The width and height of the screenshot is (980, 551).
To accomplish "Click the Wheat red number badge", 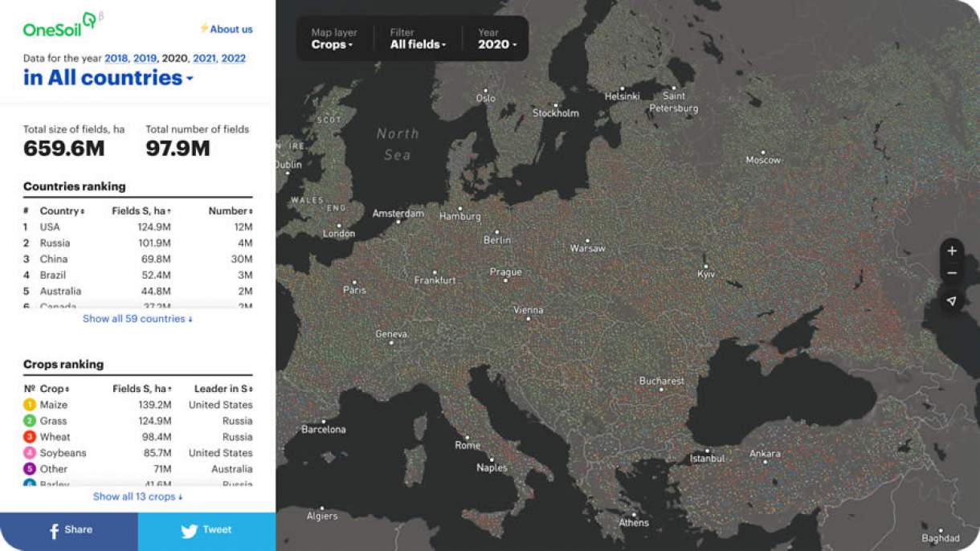I will click(x=30, y=437).
